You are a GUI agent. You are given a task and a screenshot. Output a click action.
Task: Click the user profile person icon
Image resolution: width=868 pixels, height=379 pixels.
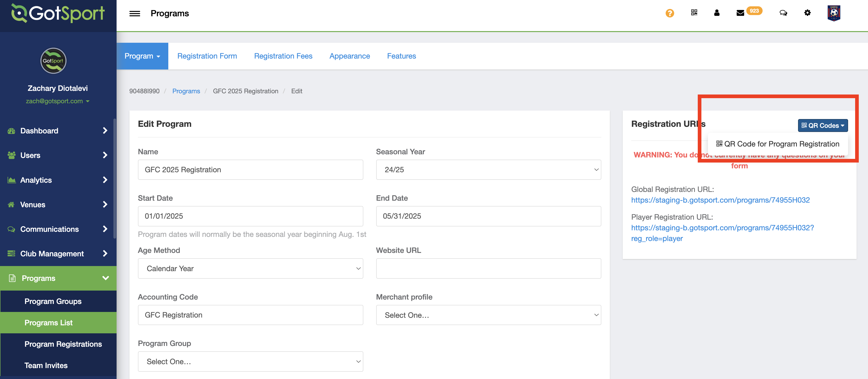tap(717, 13)
